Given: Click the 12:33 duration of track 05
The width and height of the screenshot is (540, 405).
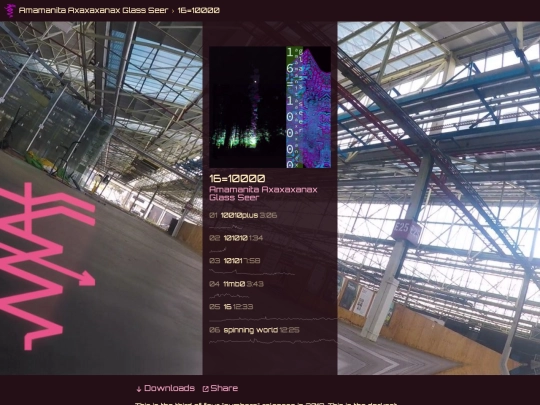Looking at the screenshot, I should click(243, 307).
